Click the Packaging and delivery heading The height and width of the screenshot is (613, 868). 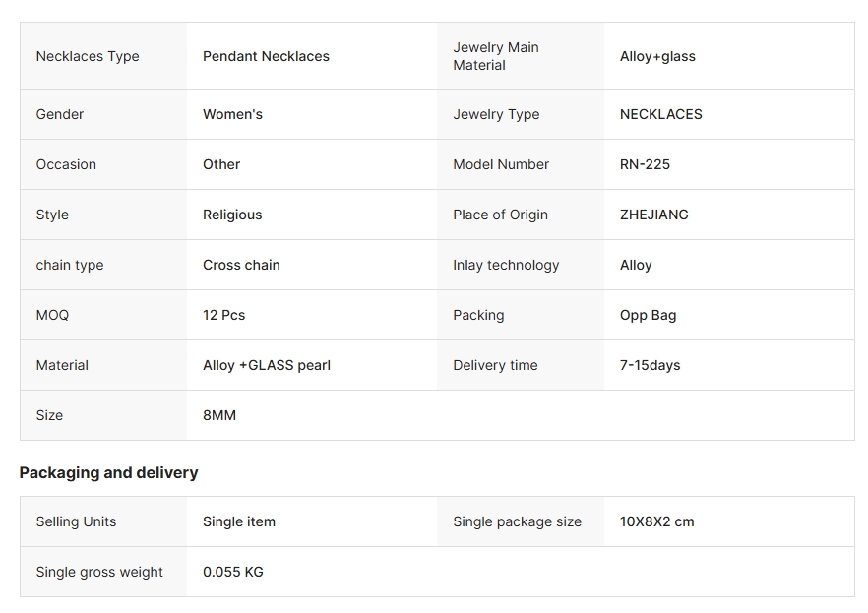(x=108, y=473)
